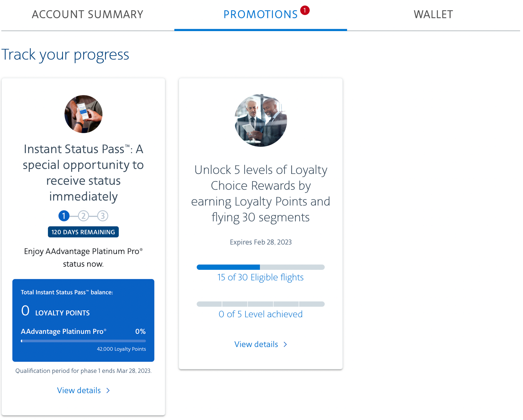The height and width of the screenshot is (420, 523).
Task: Expand Loyalty Choice Rewards details with chevron arrow
Action: [x=285, y=344]
